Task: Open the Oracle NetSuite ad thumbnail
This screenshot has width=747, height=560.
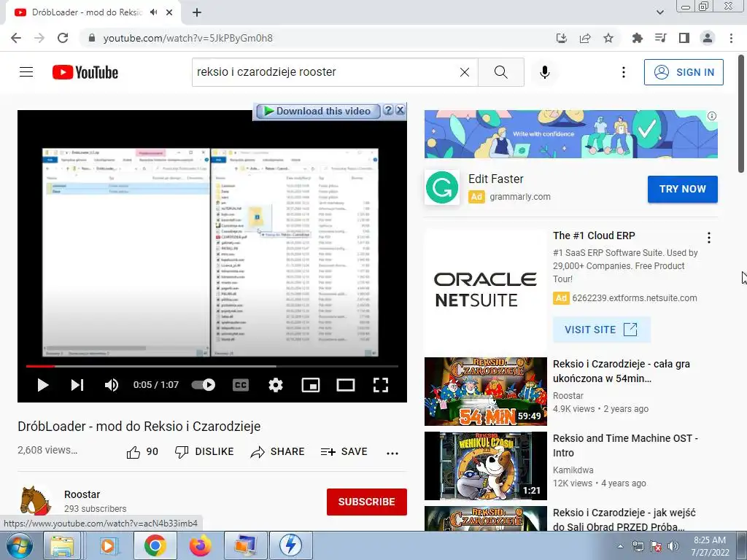Action: [485, 290]
